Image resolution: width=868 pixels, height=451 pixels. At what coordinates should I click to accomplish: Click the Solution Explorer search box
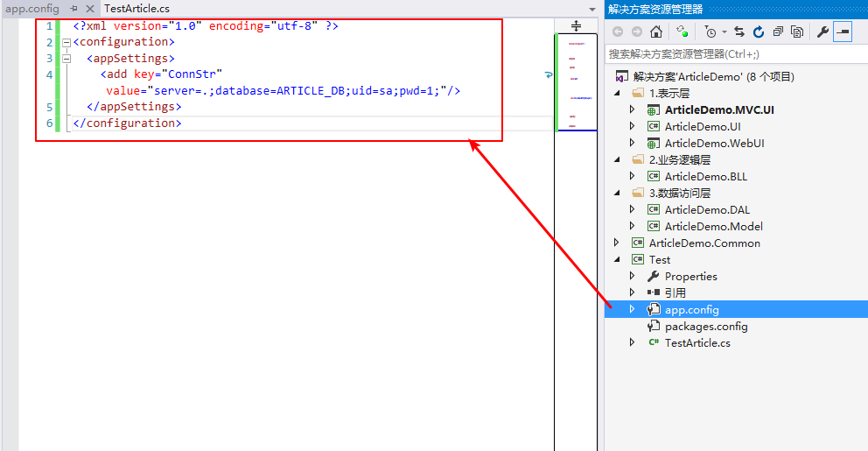coord(735,53)
